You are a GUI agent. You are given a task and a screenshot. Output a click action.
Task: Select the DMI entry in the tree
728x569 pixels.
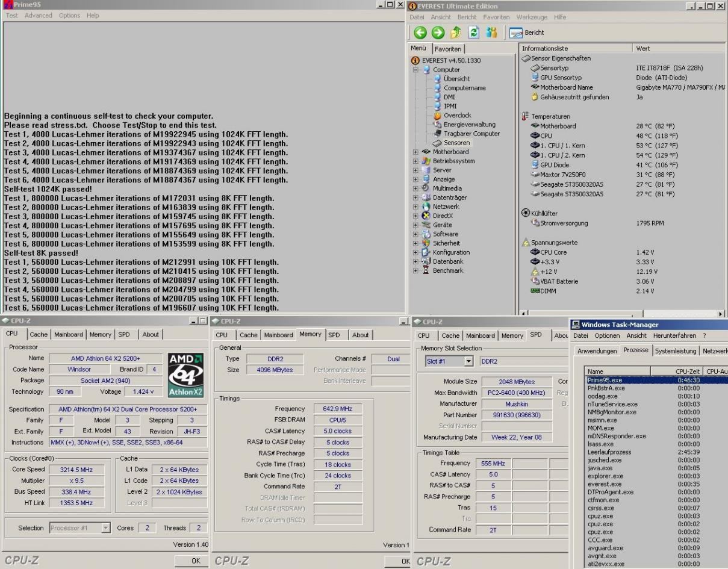point(444,97)
